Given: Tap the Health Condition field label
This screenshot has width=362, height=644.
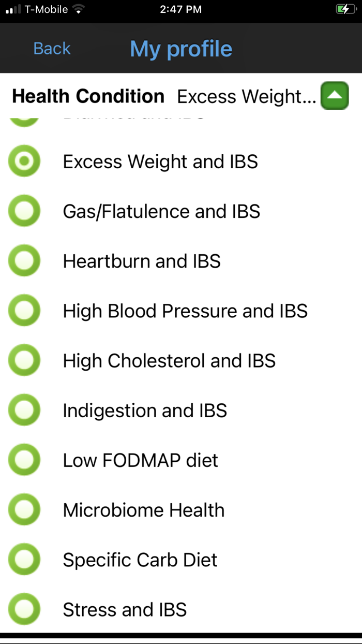Looking at the screenshot, I should coord(88,96).
